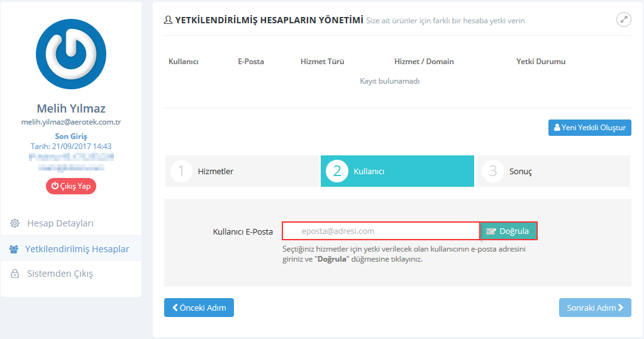Click the Sistemden Çıkış lock icon
The width and height of the screenshot is (644, 339).
(15, 274)
